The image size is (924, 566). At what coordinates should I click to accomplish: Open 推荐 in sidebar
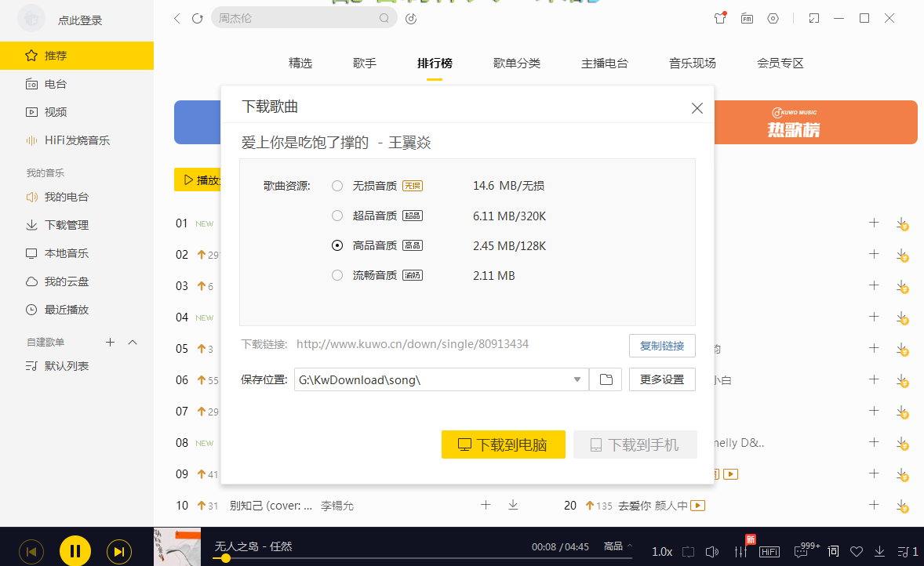click(77, 56)
